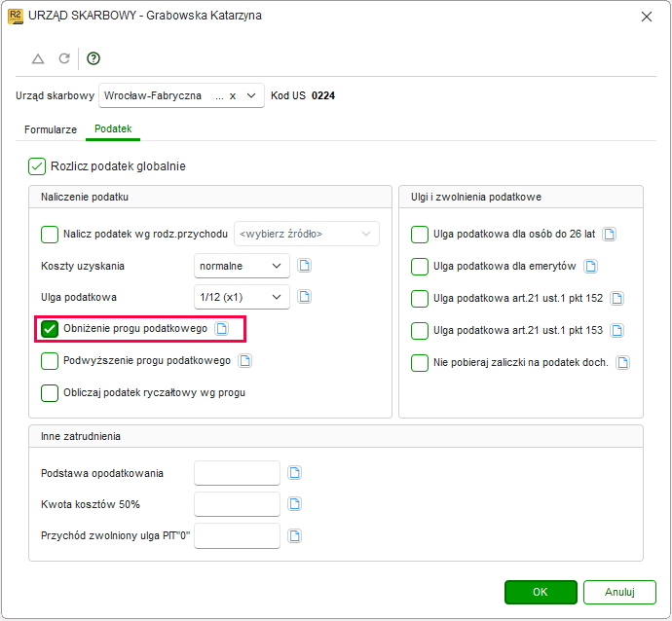672x621 pixels.
Task: Click the R2 application logo icon
Action: [16, 16]
